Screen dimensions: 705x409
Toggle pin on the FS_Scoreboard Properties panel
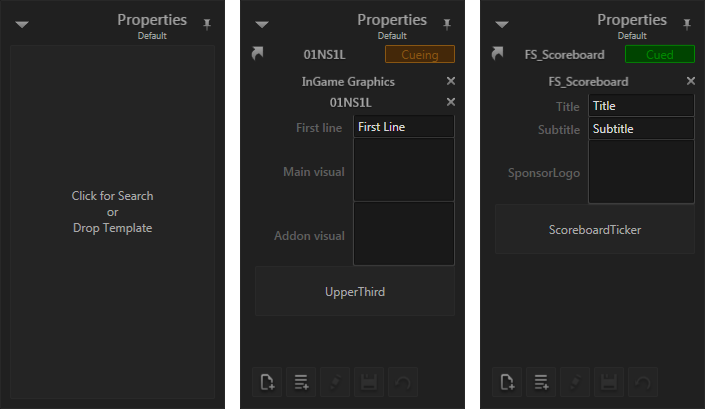tap(687, 24)
